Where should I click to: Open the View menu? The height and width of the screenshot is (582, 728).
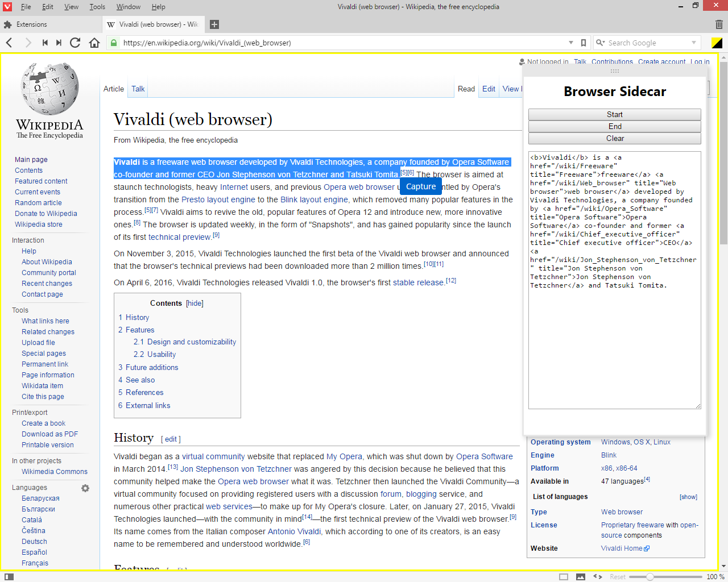pos(72,7)
